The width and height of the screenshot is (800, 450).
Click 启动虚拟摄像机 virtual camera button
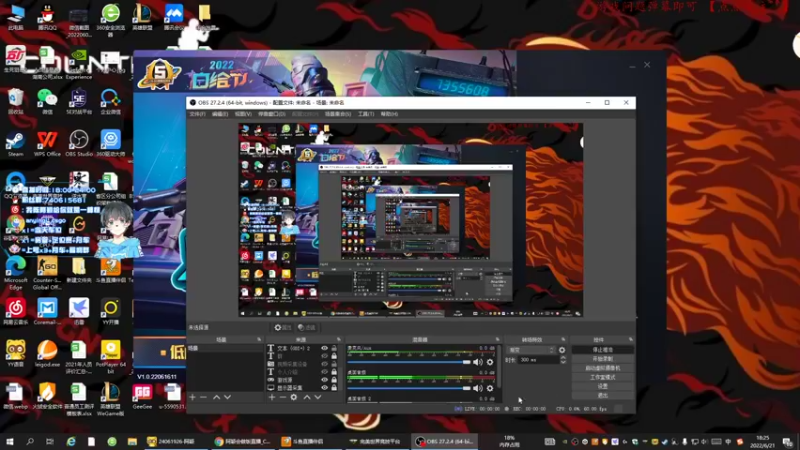tap(603, 368)
